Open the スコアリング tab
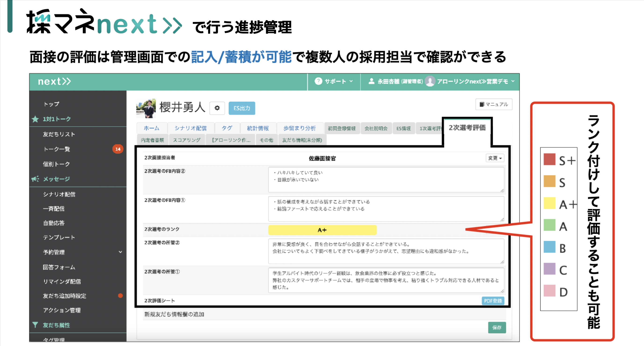This screenshot has height=346, width=644. tap(187, 140)
